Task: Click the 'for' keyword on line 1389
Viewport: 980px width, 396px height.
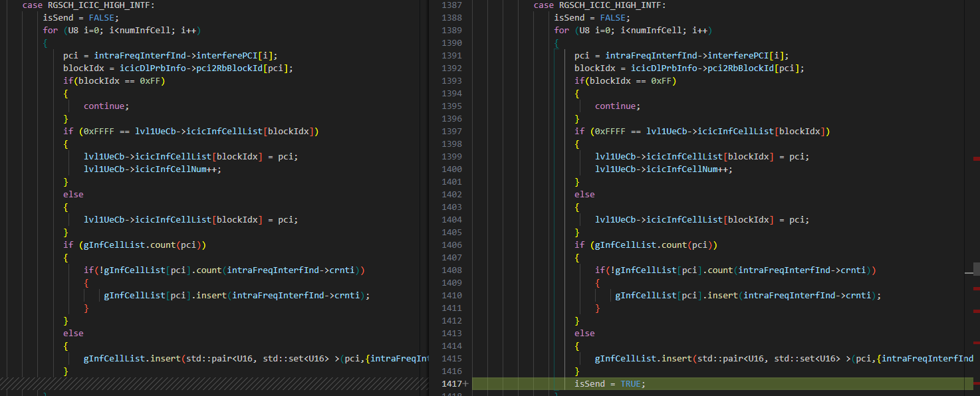Action: 561,31
